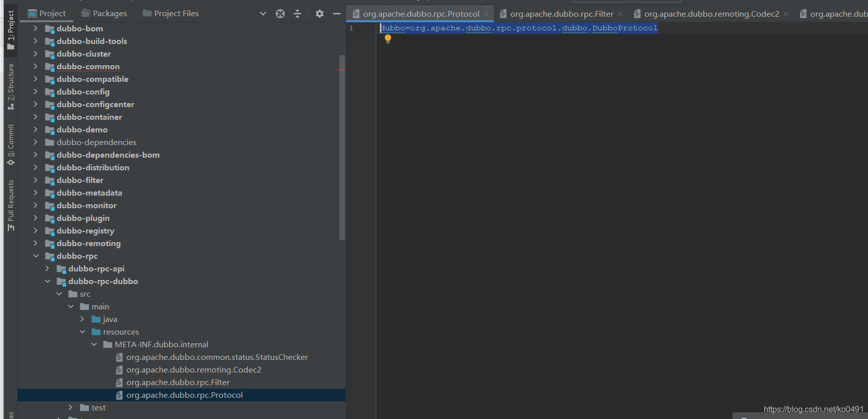The height and width of the screenshot is (419, 868).
Task: Click the dubbo=org.apache.dubbo.rpc.protocol.dubbo.DubboProtocol line
Action: tap(519, 28)
